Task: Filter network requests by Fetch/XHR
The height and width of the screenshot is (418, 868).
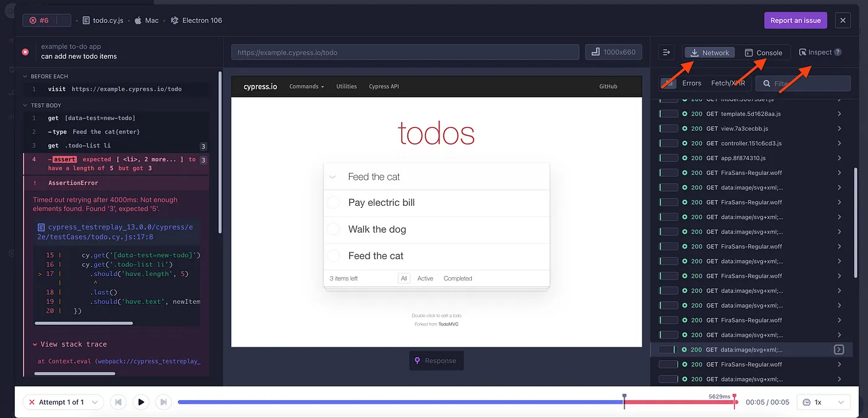Action: click(x=728, y=83)
